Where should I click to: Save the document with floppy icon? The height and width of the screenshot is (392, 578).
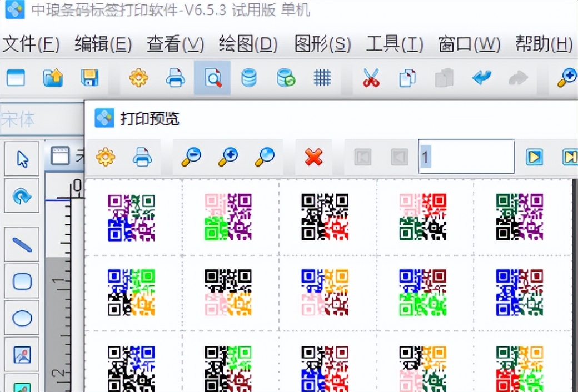(x=89, y=78)
